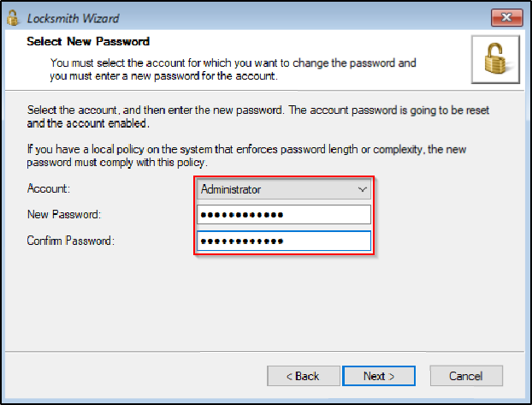The width and height of the screenshot is (532, 405).
Task: Open the Account combo box showing Administrator
Action: (274, 188)
